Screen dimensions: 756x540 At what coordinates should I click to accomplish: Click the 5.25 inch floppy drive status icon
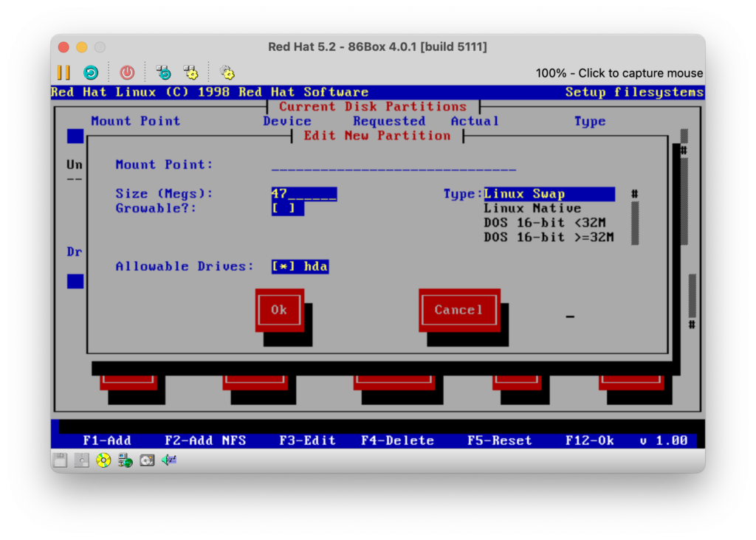[81, 460]
